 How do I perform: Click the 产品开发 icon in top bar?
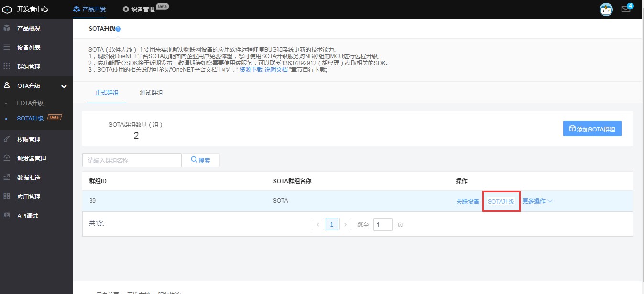click(76, 9)
